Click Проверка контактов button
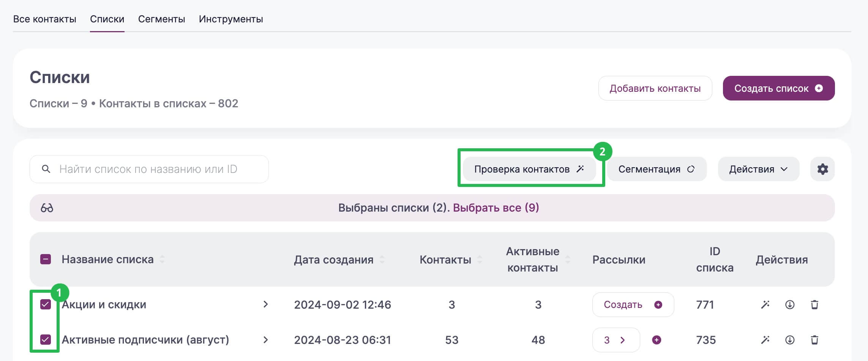The height and width of the screenshot is (361, 868). point(529,169)
